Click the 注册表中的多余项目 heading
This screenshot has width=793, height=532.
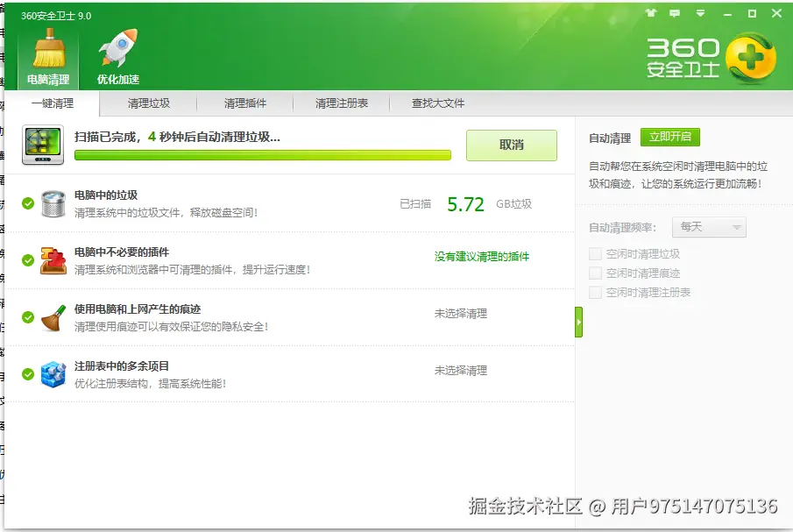pos(122,366)
